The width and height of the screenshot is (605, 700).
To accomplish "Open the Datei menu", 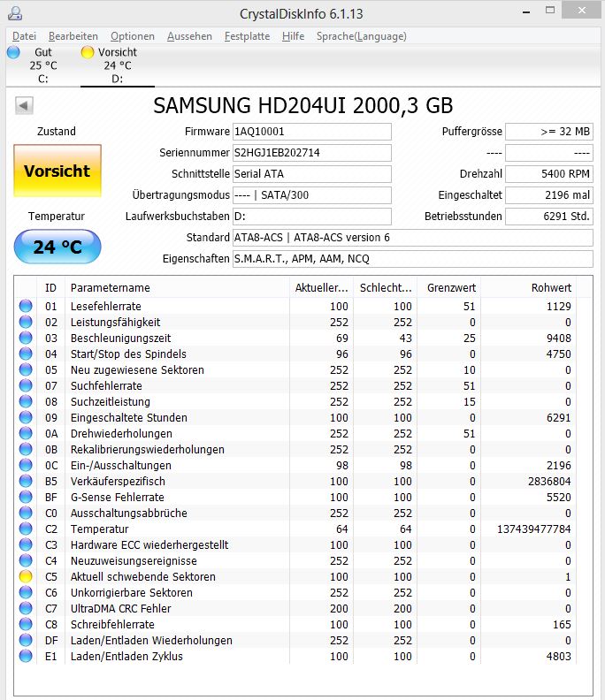I will [x=24, y=36].
